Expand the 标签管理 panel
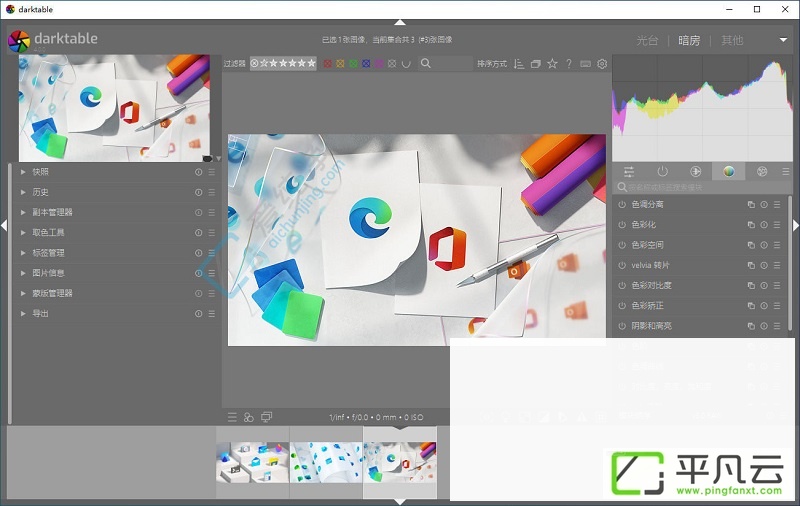The image size is (800, 506). click(x=23, y=253)
